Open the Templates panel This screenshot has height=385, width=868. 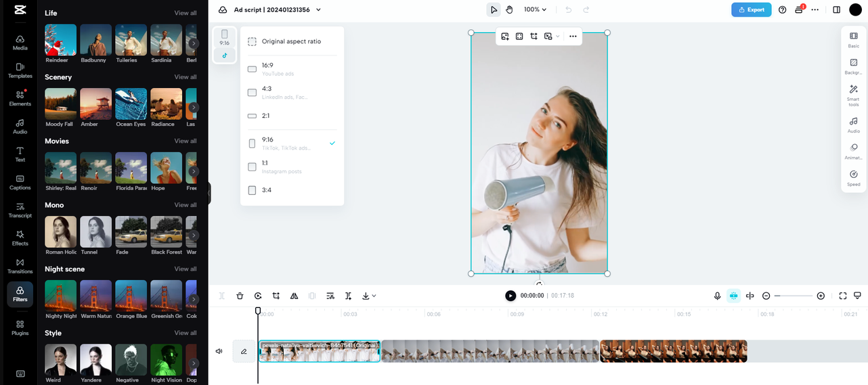pos(20,70)
